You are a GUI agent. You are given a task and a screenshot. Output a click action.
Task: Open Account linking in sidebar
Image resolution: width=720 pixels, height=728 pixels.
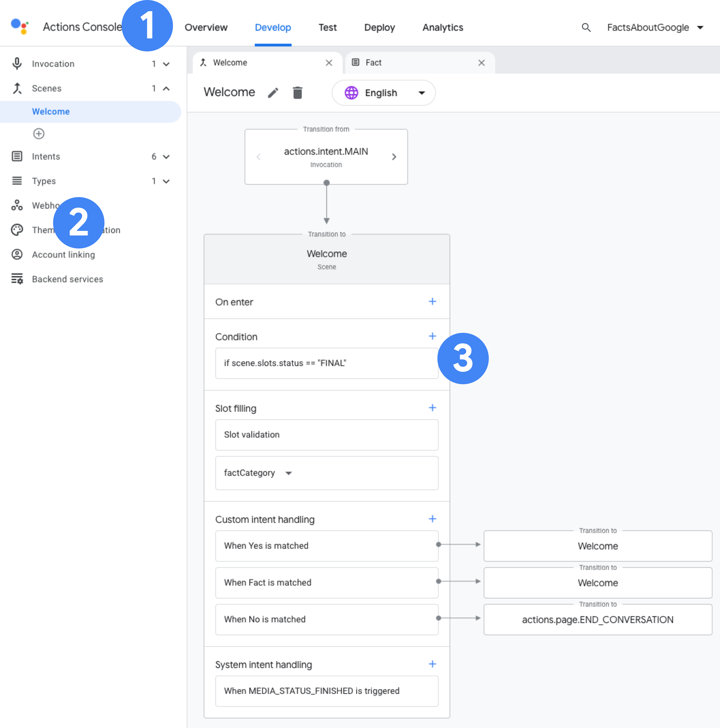click(63, 255)
